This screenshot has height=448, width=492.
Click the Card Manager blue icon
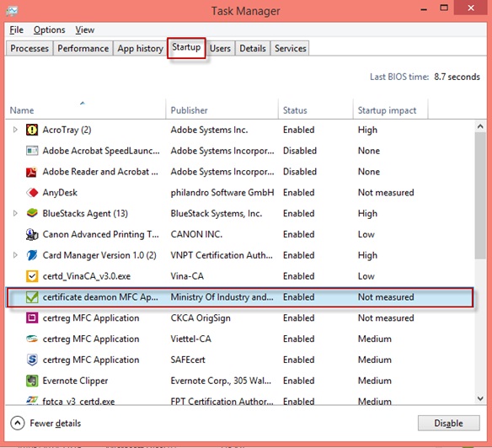tap(32, 255)
